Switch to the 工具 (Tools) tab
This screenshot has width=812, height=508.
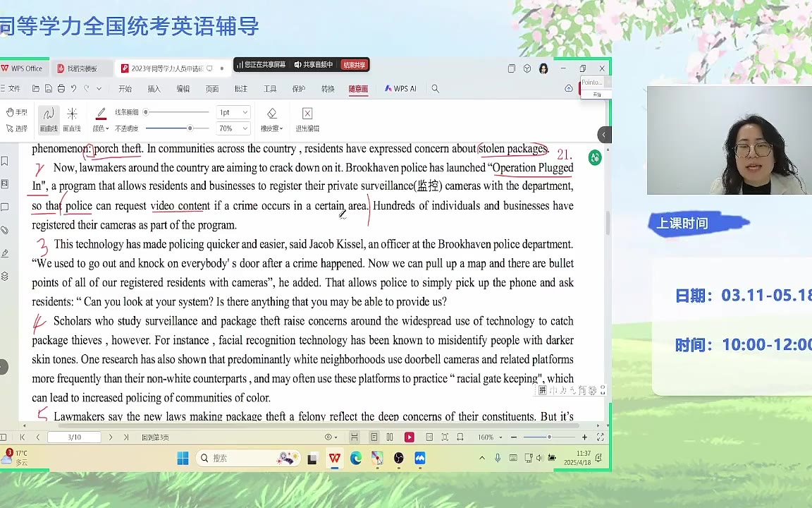pos(270,89)
